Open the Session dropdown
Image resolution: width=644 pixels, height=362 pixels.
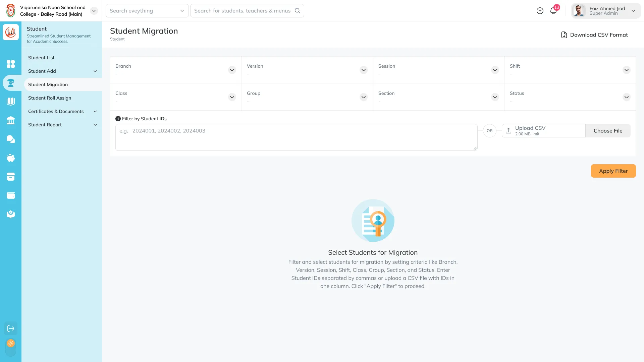[495, 70]
